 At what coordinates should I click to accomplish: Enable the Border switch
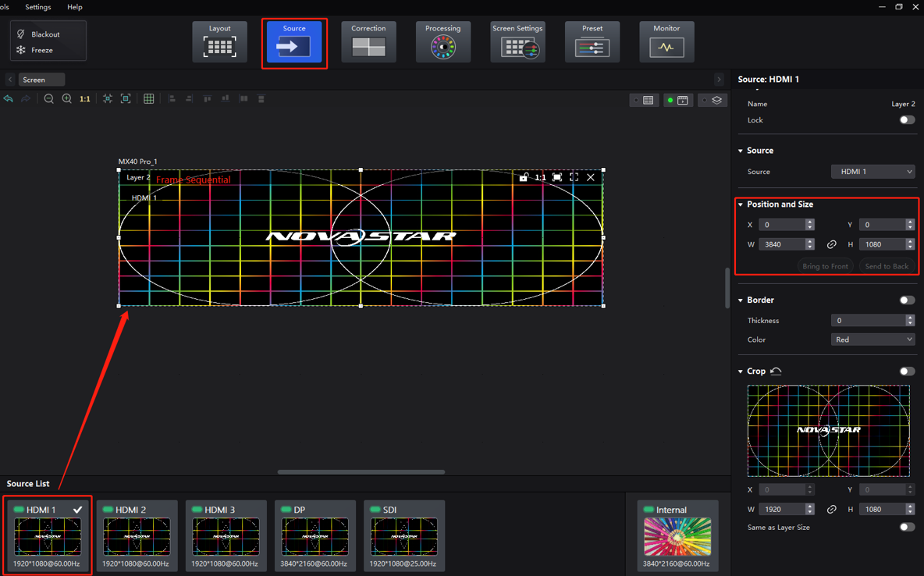pyautogui.click(x=907, y=300)
